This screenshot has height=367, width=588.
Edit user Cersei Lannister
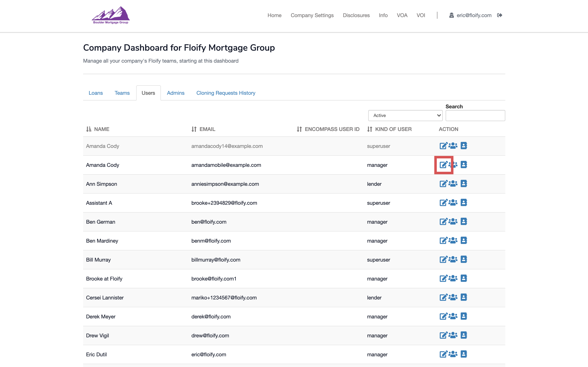tap(444, 297)
